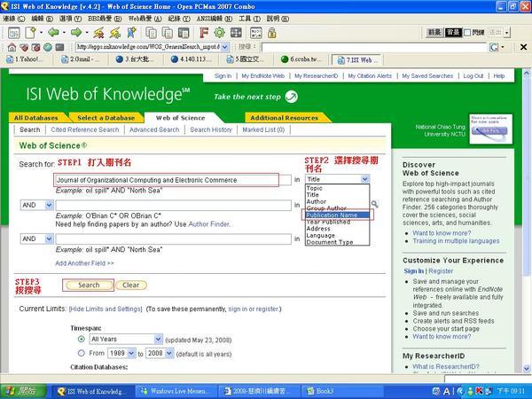Screen dimensions: 532x399
Task: Click the 前景 foreground color button
Action: pyautogui.click(x=434, y=33)
